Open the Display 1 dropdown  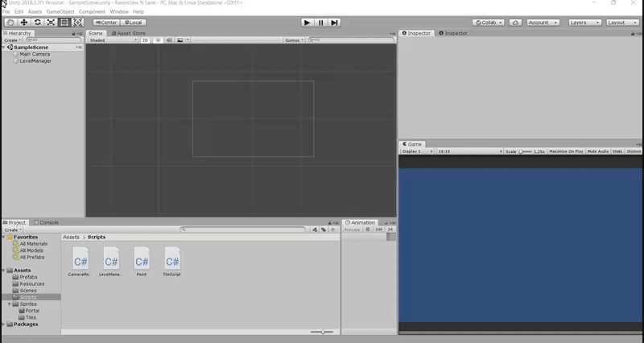417,151
